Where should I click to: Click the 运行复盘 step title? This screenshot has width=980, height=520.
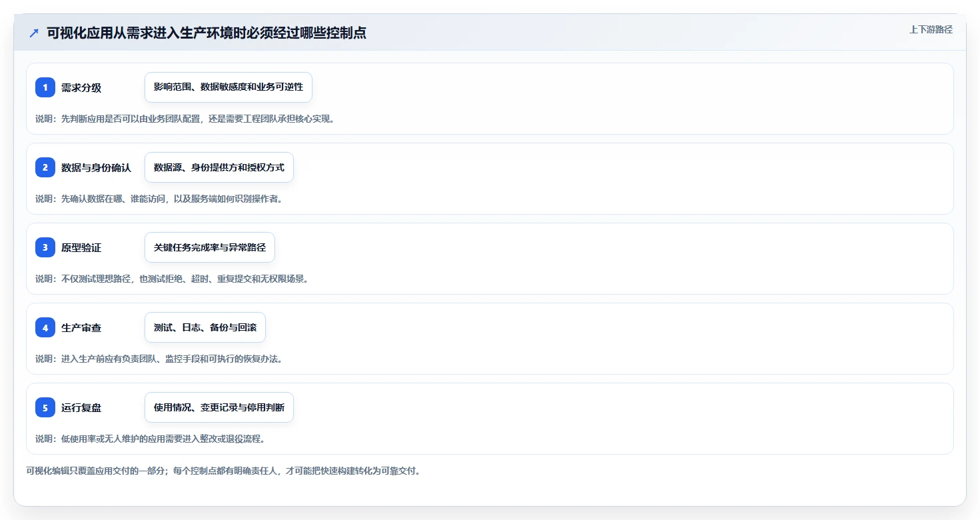coord(81,408)
